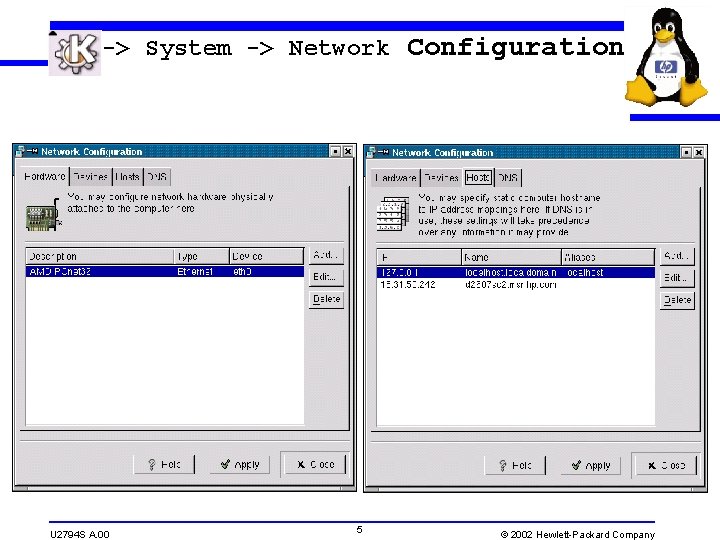Click Edit button in right Hosts window

click(x=677, y=278)
